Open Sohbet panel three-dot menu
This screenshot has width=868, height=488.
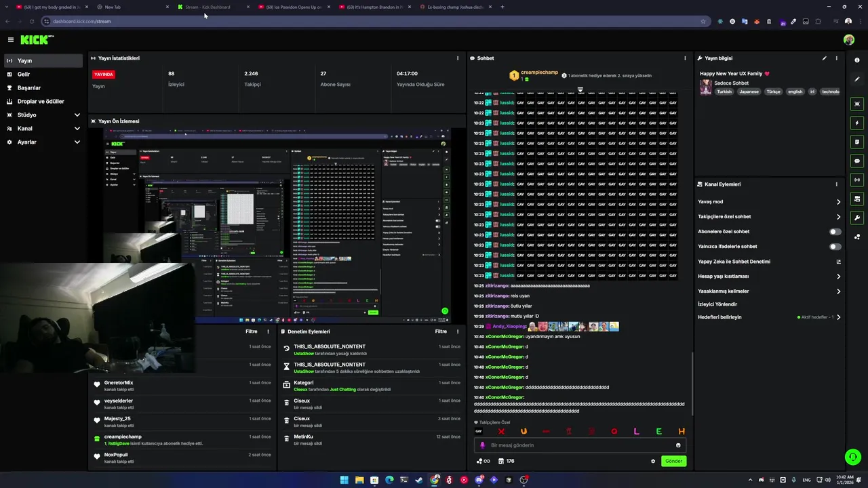coord(685,58)
